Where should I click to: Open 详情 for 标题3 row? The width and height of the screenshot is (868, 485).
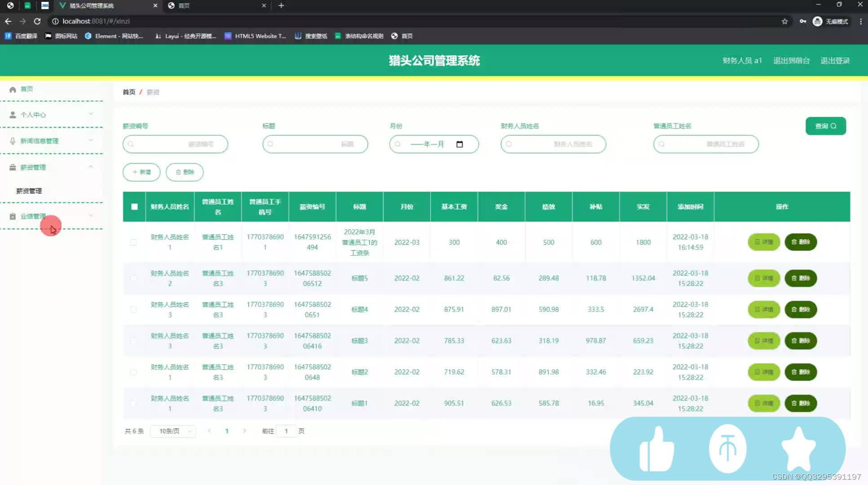(x=764, y=341)
